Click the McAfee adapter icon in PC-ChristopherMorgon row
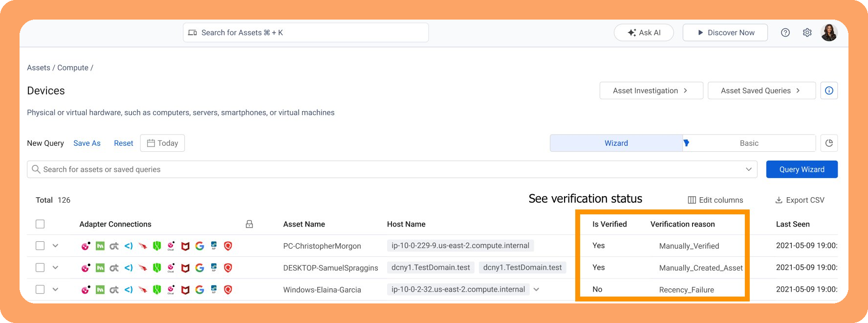The height and width of the screenshot is (323, 868). point(185,246)
